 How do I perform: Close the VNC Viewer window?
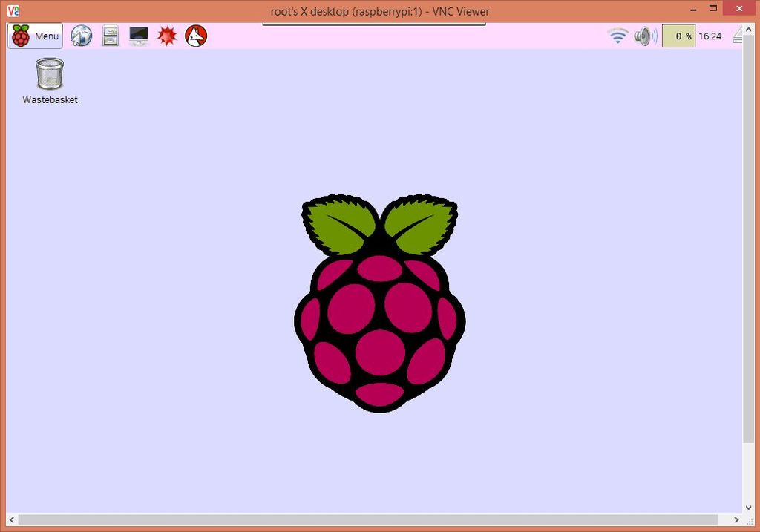pos(740,8)
